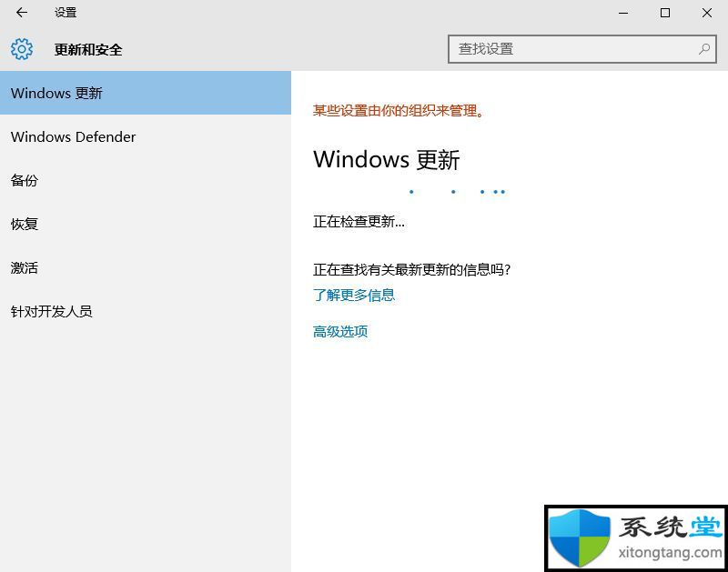Go back with the arrow icon
The image size is (728, 572).
[21, 13]
